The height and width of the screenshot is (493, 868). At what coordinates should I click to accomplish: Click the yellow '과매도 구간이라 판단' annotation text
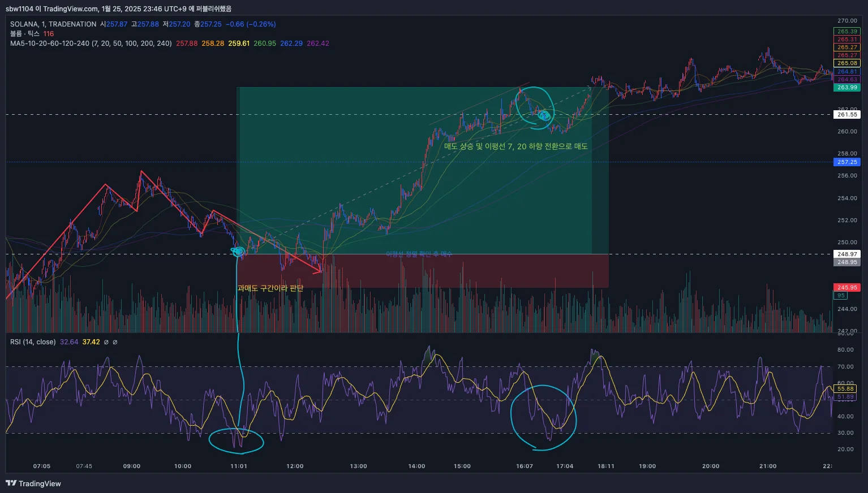(x=270, y=288)
